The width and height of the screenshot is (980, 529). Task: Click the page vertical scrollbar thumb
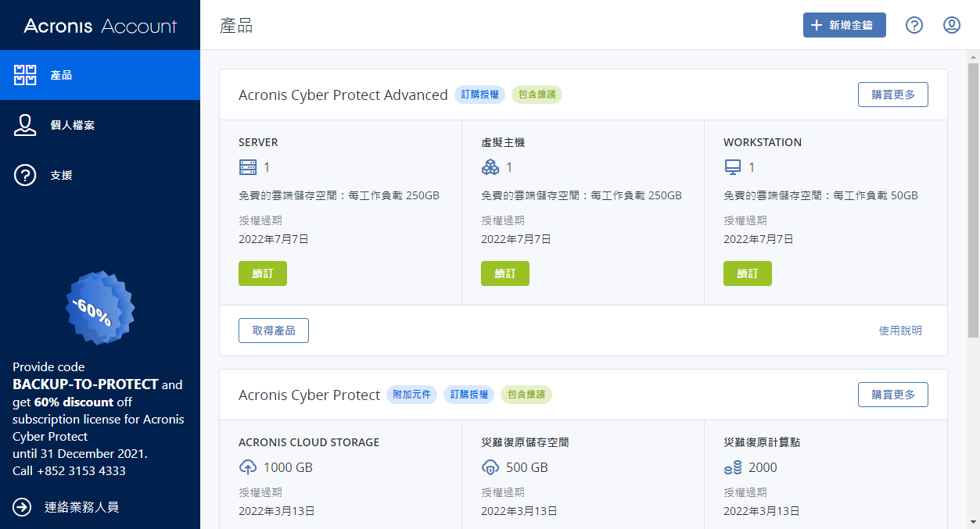click(x=973, y=200)
